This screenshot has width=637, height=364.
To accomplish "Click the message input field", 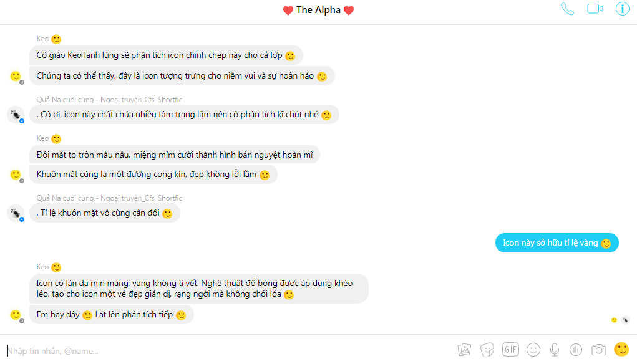I will [x=228, y=351].
